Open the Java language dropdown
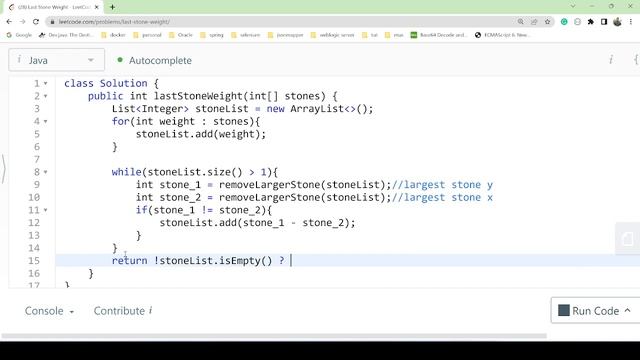This screenshot has width=640, height=360. (56, 60)
